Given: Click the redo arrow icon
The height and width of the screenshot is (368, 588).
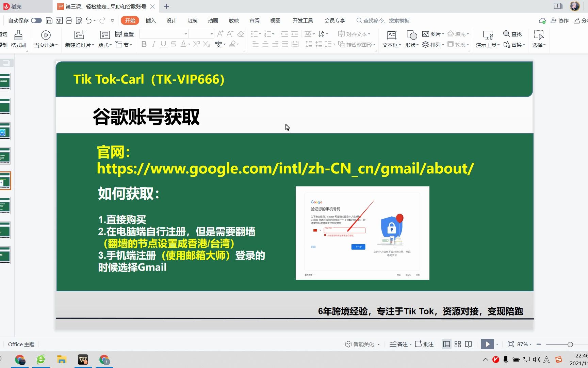Looking at the screenshot, I should click(102, 20).
